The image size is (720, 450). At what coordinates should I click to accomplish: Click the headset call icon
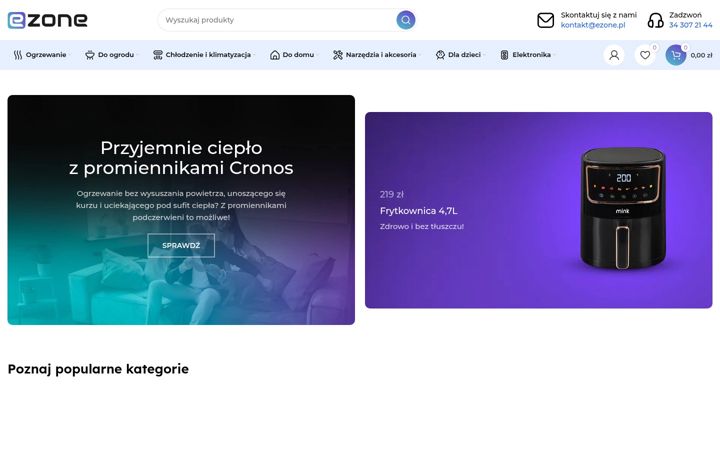[x=655, y=20]
